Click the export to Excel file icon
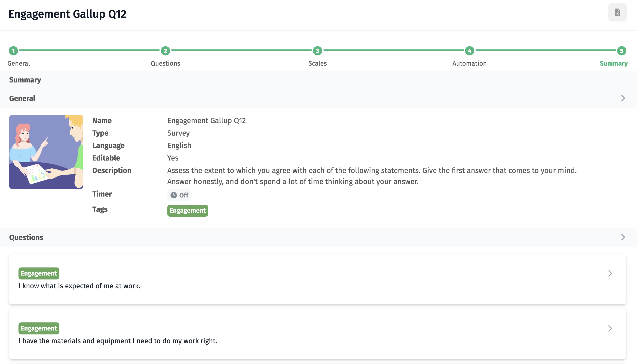Image resolution: width=637 pixels, height=364 pixels. click(617, 12)
